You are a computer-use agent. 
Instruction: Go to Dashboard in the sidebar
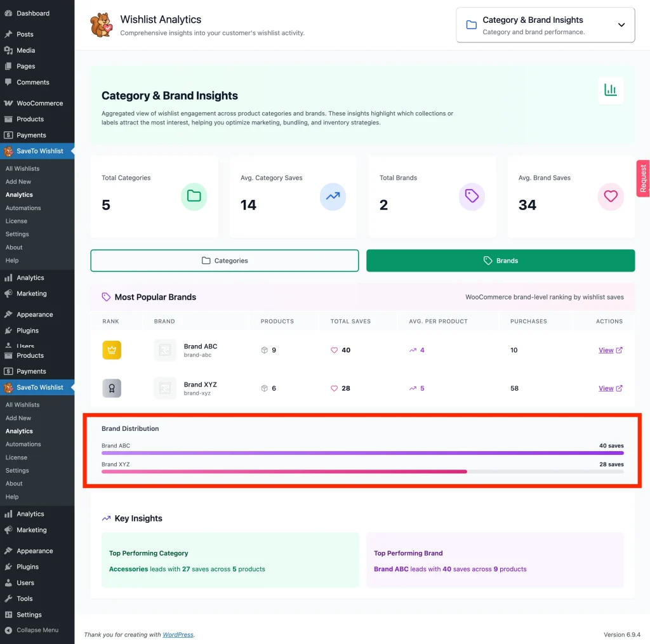click(33, 13)
